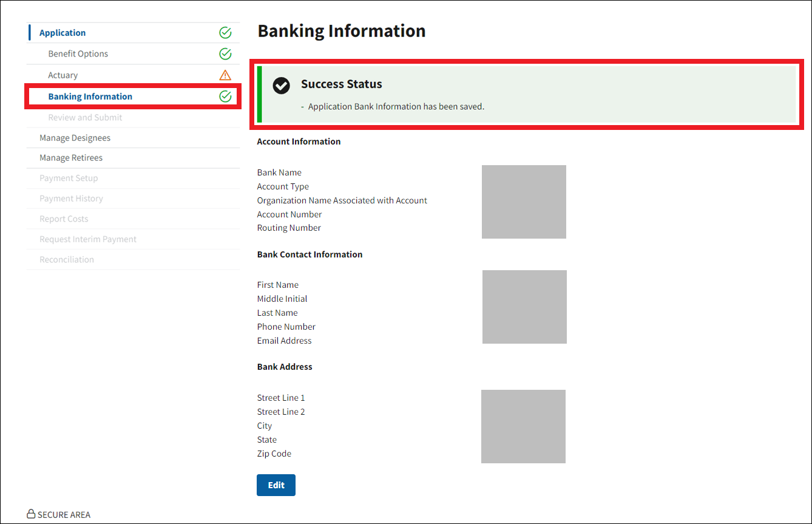The width and height of the screenshot is (812, 524).
Task: Open the Application menu section
Action: tap(63, 33)
